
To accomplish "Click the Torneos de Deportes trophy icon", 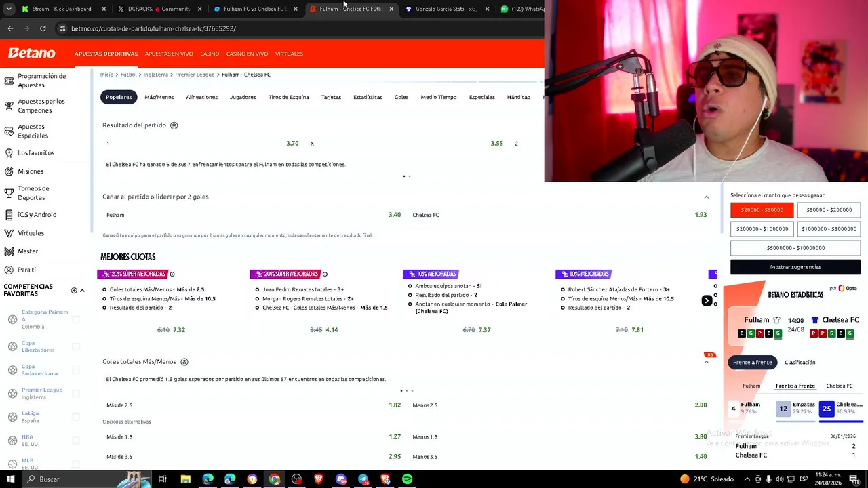I will 9,193.
